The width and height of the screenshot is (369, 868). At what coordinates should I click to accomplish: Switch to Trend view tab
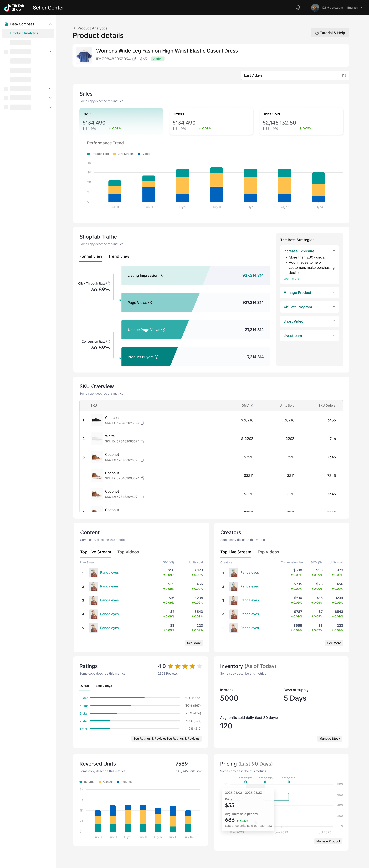pyautogui.click(x=119, y=256)
